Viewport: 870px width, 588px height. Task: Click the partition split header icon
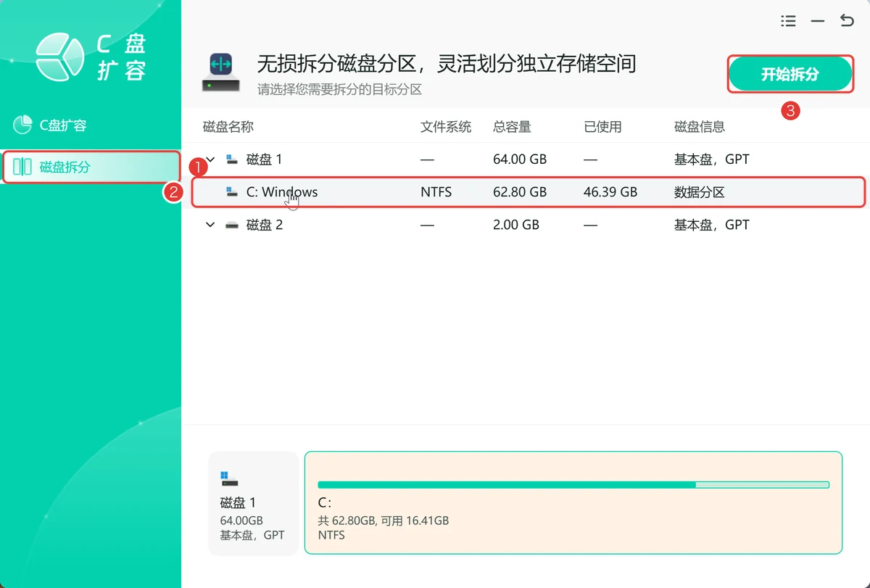coord(221,72)
